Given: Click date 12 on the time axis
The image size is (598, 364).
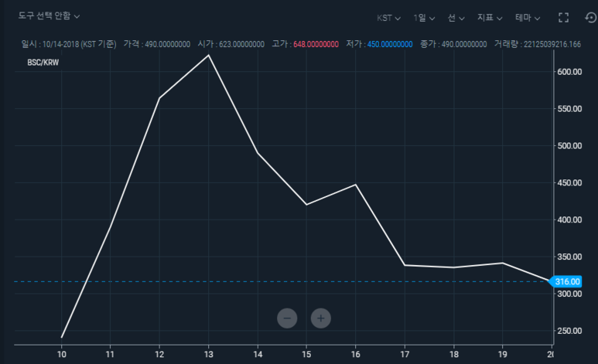Looking at the screenshot, I should (x=159, y=355).
